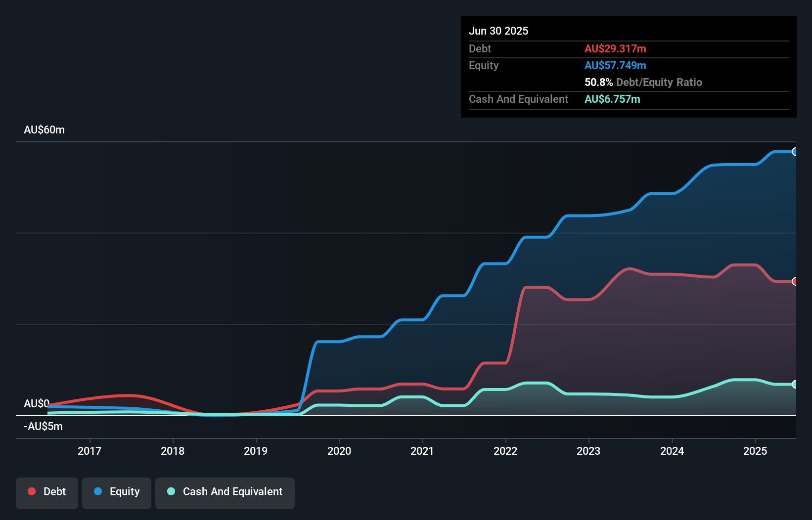
Task: Click the AU$6.757m cash value link
Action: (x=613, y=99)
